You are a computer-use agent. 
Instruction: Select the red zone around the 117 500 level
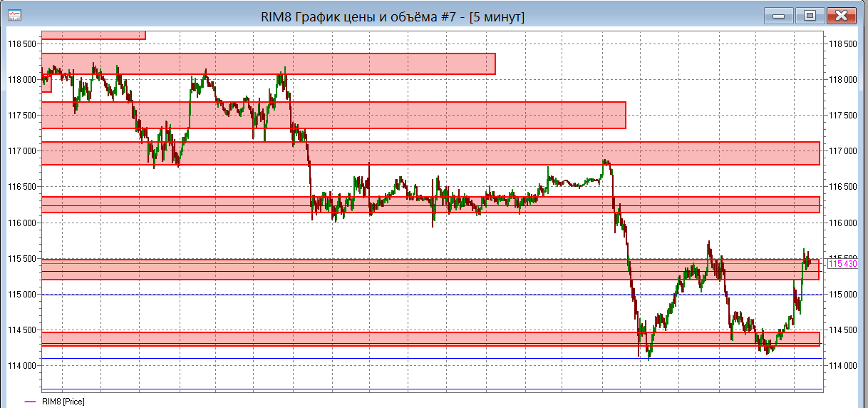(334, 115)
